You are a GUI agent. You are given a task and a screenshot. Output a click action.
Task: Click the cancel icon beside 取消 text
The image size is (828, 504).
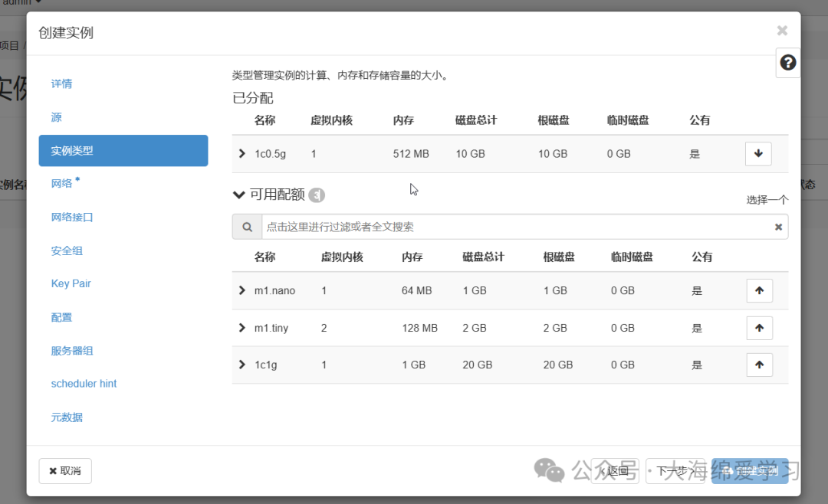click(53, 471)
